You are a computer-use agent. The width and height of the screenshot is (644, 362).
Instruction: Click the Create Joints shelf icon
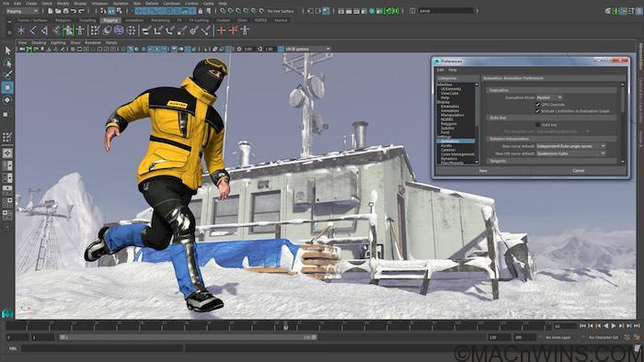[x=33, y=30]
